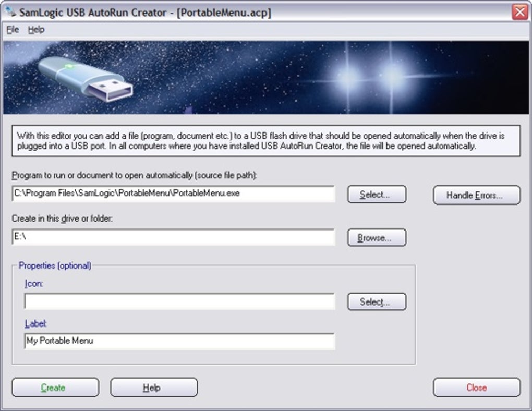Click the Label field with My Portable Menu
This screenshot has height=411, width=532.
point(179,341)
